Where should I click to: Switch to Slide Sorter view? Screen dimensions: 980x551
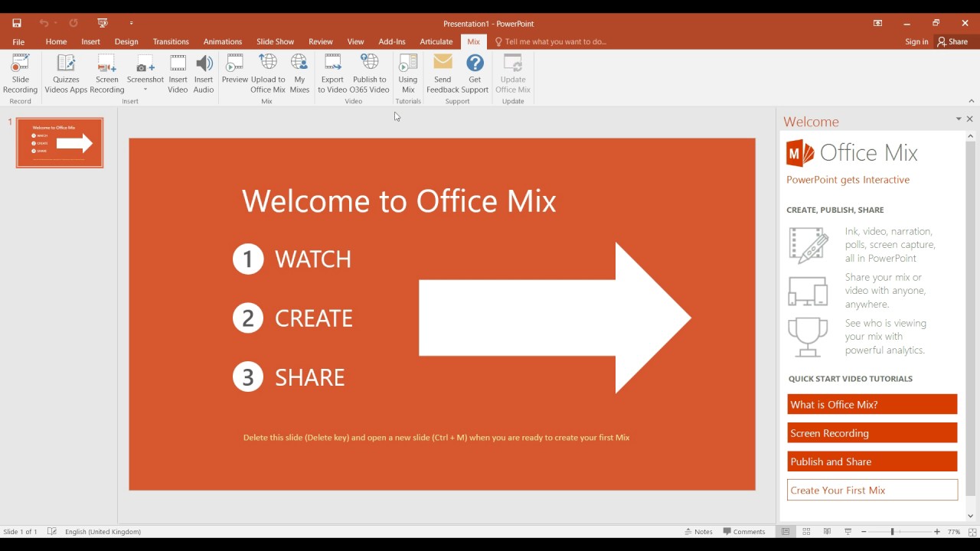[x=806, y=532]
